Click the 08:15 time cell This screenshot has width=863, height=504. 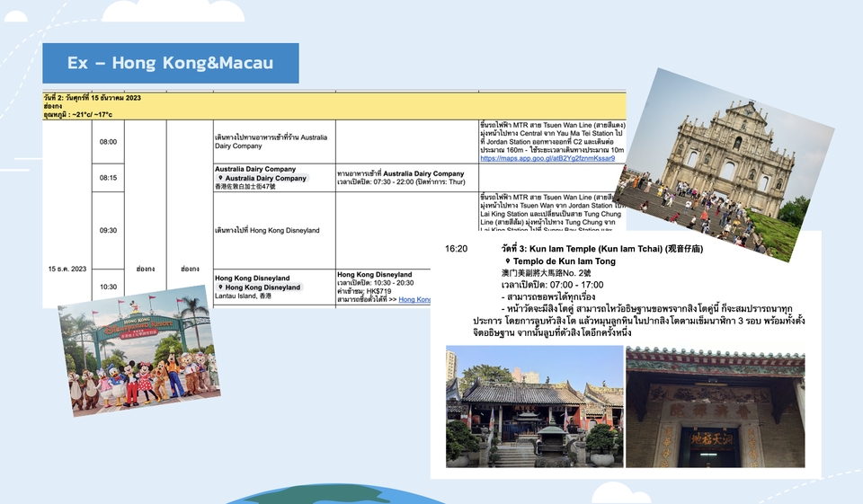coord(108,178)
